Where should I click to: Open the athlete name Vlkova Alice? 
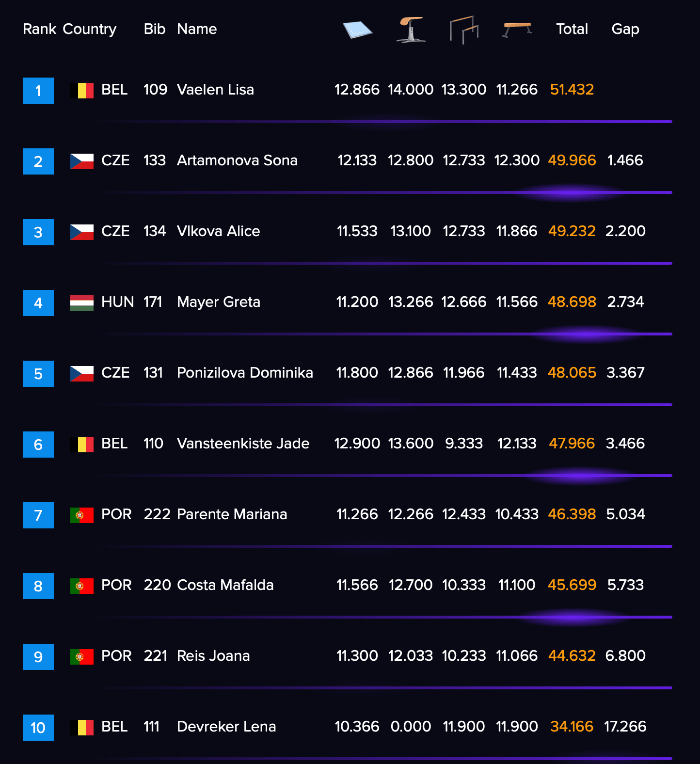(218, 231)
